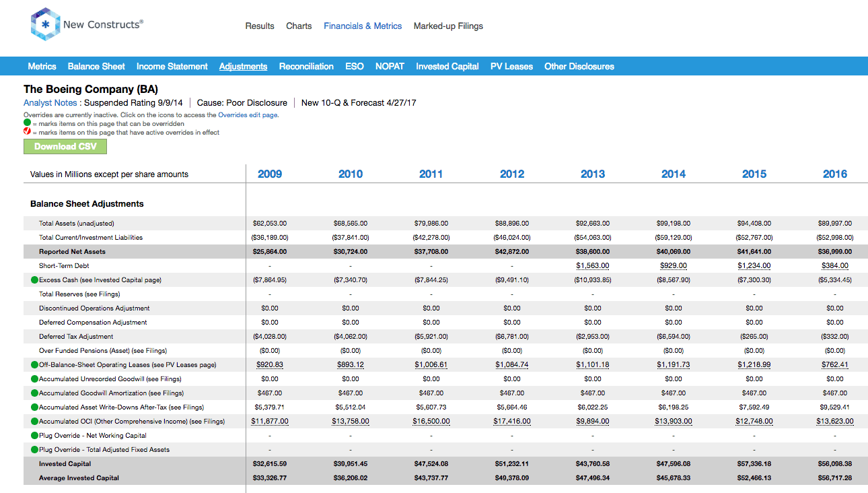The image size is (868, 493).
Task: Switch to the NOPAT tab
Action: coord(390,66)
